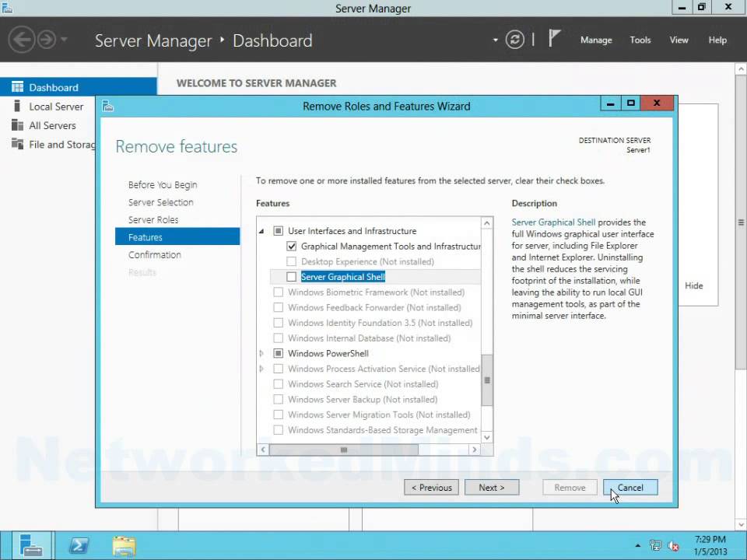
Task: Click the muted volume tray icon
Action: pos(674,546)
